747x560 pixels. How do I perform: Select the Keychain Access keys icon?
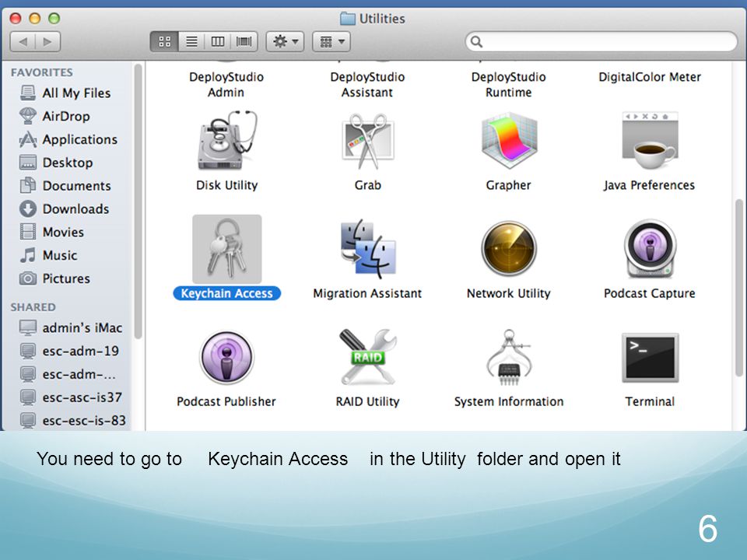pos(226,249)
